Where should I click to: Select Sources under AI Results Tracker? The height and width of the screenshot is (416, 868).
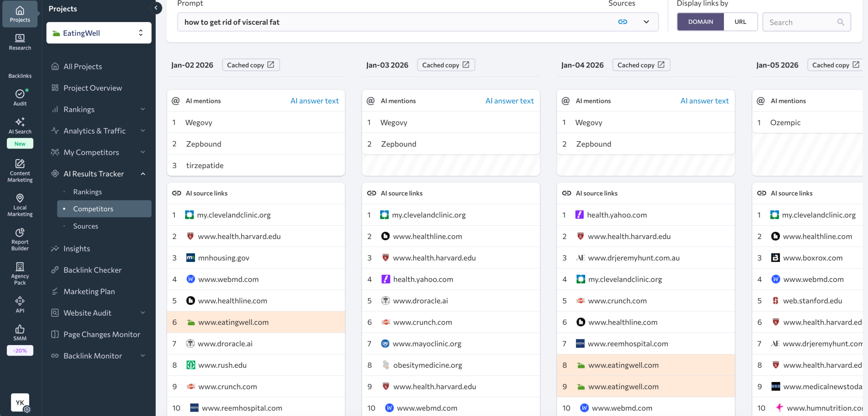coord(85,226)
